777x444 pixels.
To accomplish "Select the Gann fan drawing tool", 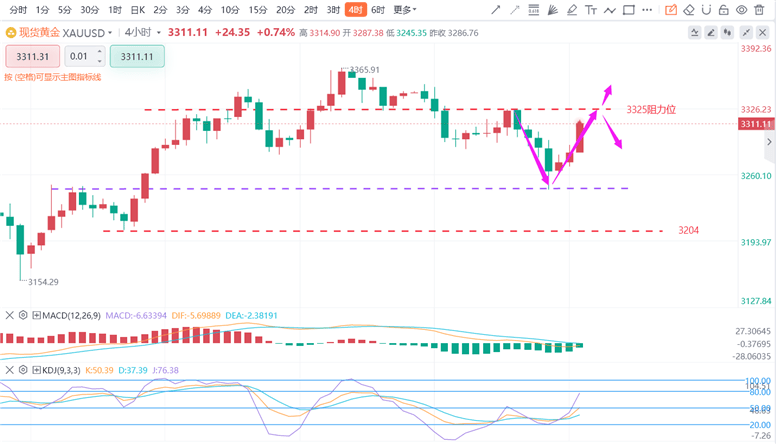I will click(553, 10).
